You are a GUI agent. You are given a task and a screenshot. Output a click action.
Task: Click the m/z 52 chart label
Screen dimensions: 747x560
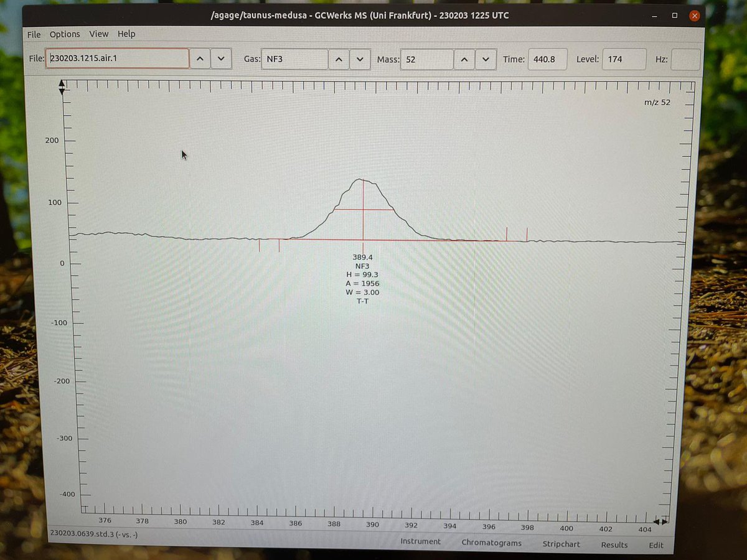click(657, 103)
